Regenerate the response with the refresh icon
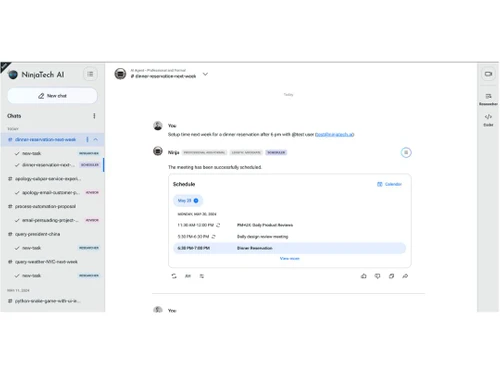 [174, 276]
